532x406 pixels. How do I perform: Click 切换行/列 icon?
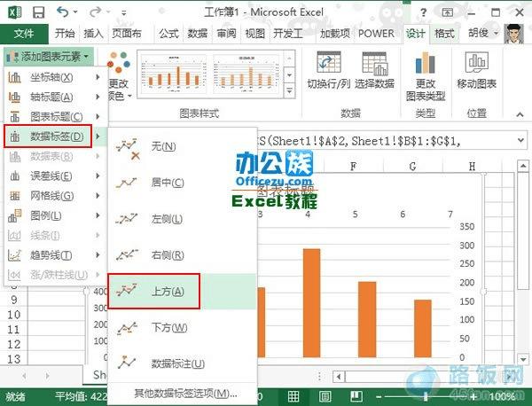(328, 62)
